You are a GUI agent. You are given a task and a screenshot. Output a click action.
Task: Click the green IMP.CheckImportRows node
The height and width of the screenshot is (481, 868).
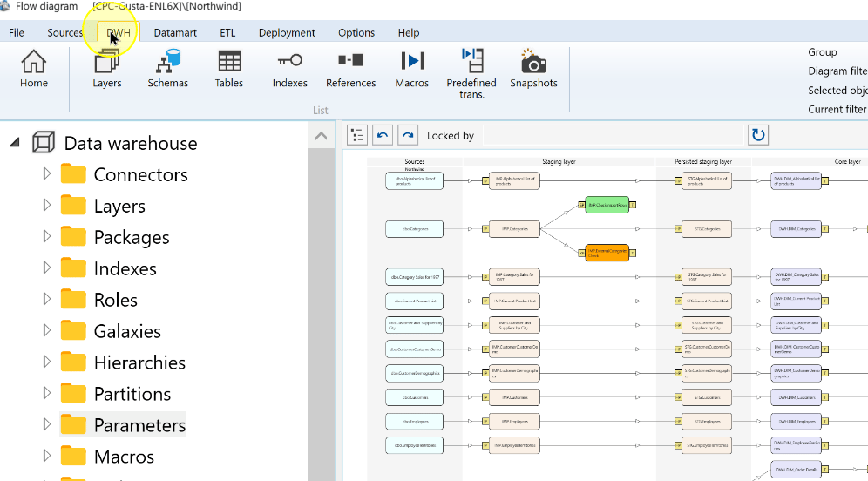[x=607, y=205]
